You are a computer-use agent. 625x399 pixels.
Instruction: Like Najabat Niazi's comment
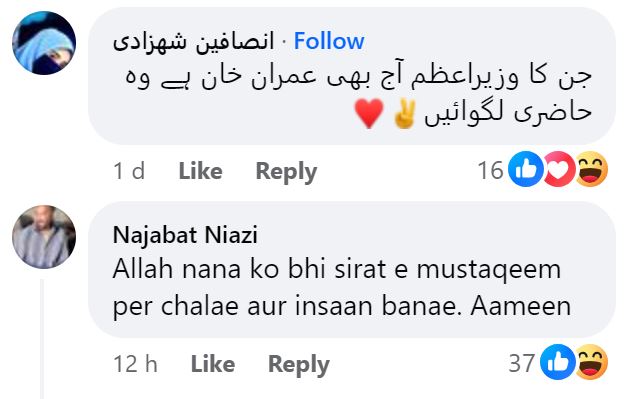point(213,364)
